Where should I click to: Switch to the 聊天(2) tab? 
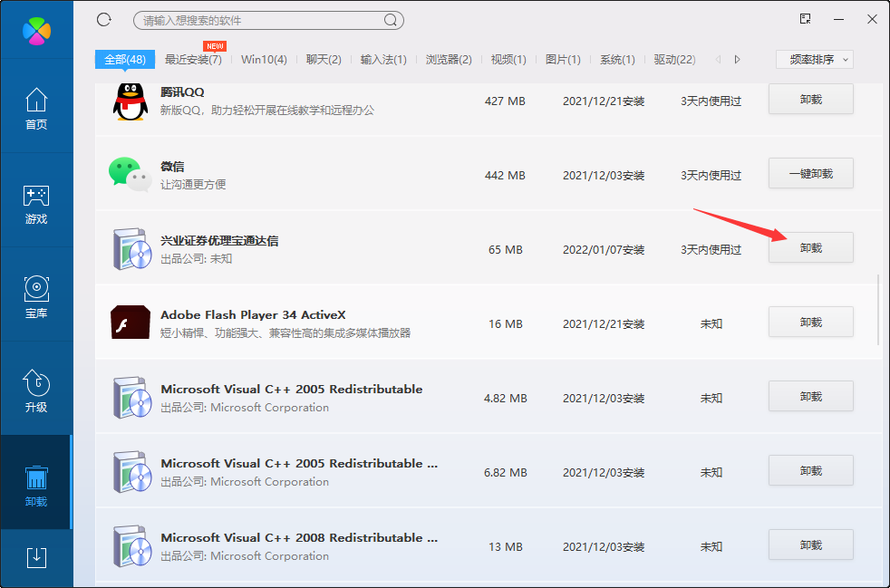tap(324, 60)
